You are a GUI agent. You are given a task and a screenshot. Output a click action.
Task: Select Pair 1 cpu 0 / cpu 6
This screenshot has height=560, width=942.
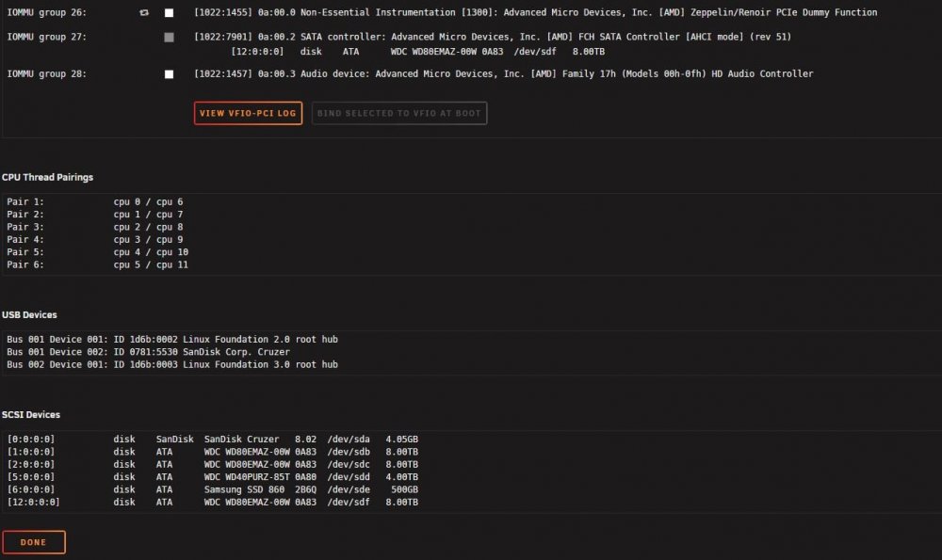[x=95, y=201]
